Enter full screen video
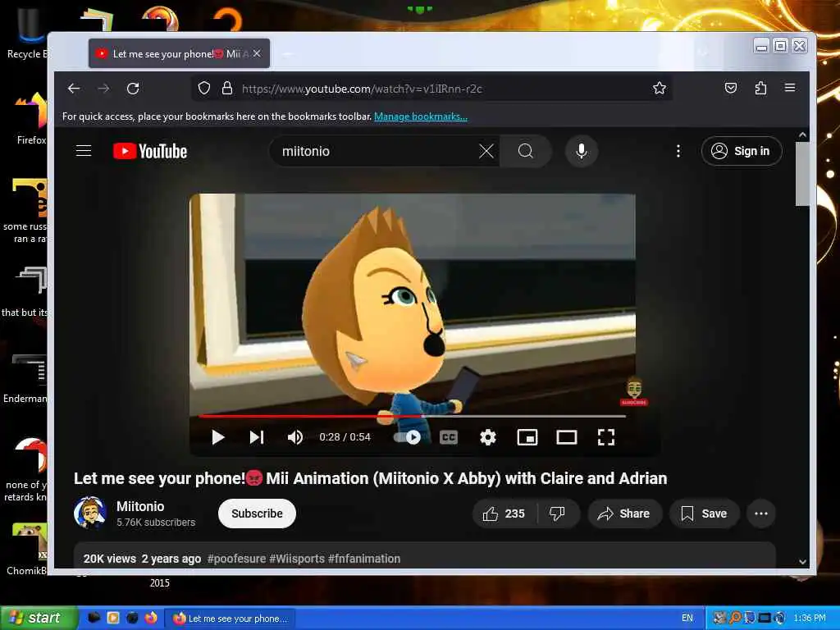This screenshot has height=630, width=840. pos(606,437)
